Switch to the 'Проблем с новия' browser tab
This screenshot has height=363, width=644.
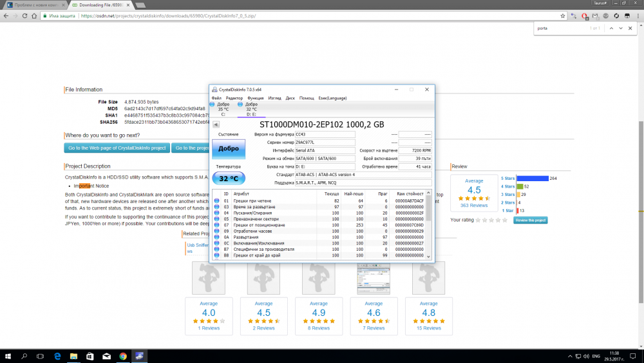[x=35, y=5]
